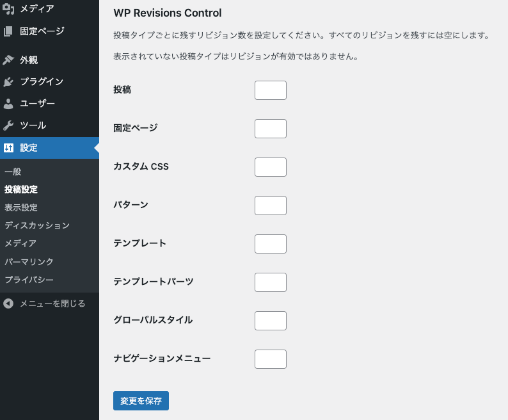Click the 固定ページ revisions input box
The height and width of the screenshot is (420, 508).
tap(270, 129)
